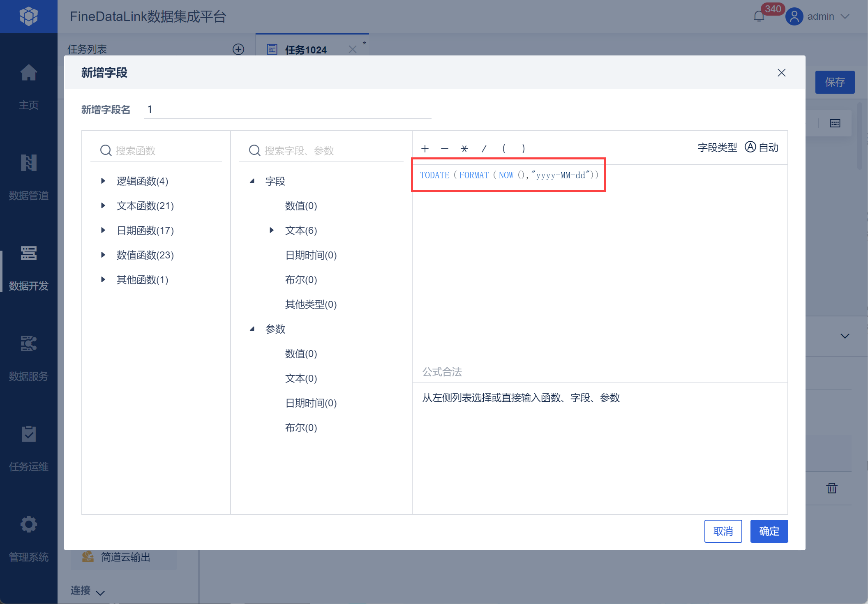Viewport: 868px width, 604px height.
Task: Open the 数据服务 sidebar icon
Action: [x=28, y=344]
